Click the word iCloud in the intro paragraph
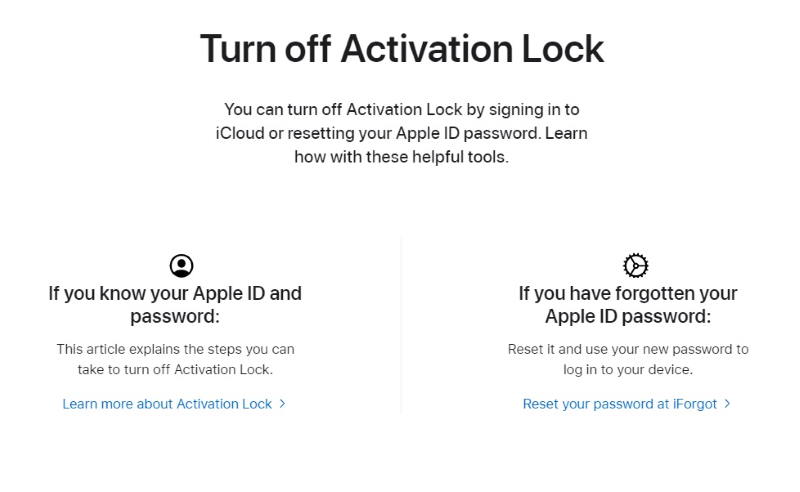The height and width of the screenshot is (492, 800). (x=240, y=133)
